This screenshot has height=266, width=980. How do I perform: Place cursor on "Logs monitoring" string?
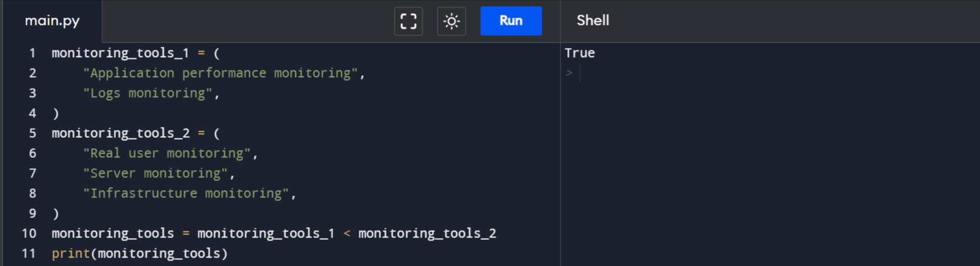[x=148, y=93]
